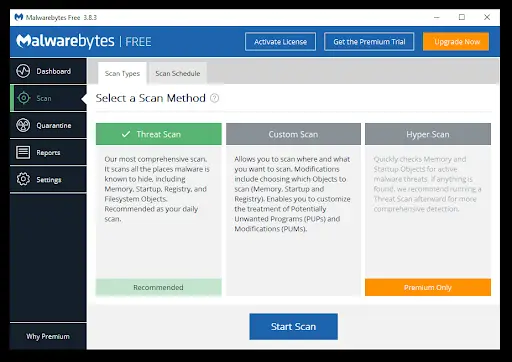Click the Threat Scan description text
This screenshot has height=362, width=512.
point(157,189)
